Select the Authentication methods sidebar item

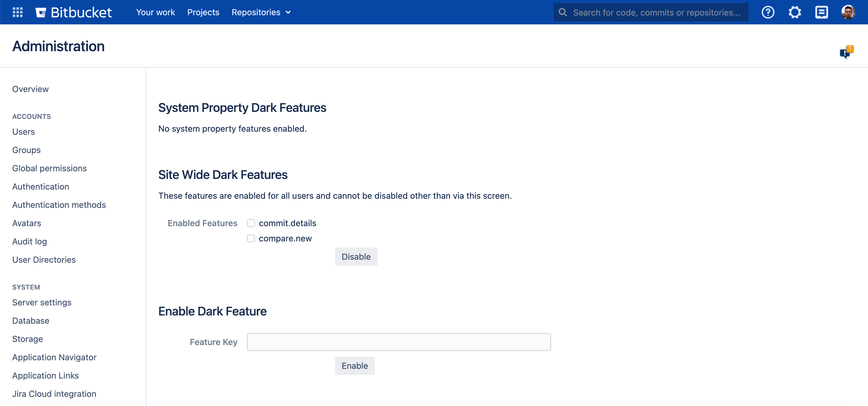click(x=59, y=205)
